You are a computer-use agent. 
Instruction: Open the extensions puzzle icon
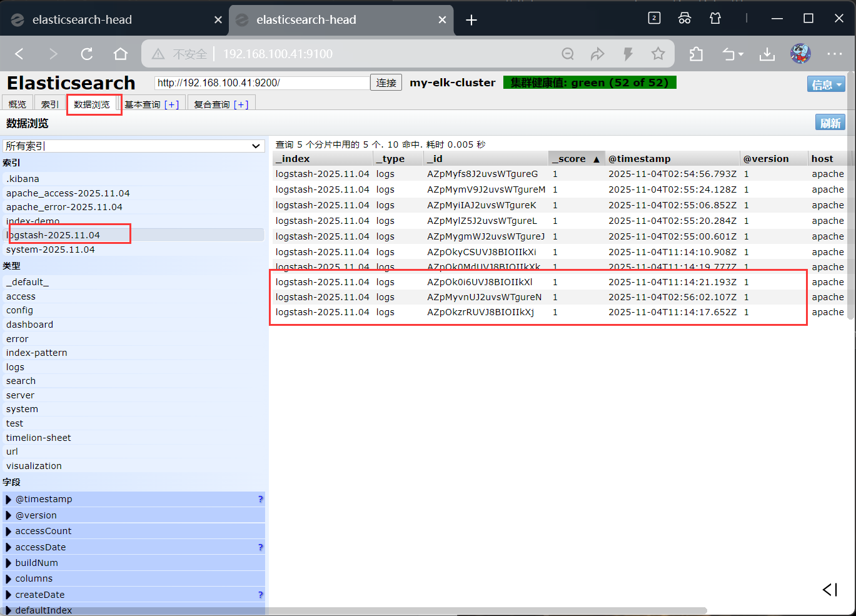click(x=697, y=54)
